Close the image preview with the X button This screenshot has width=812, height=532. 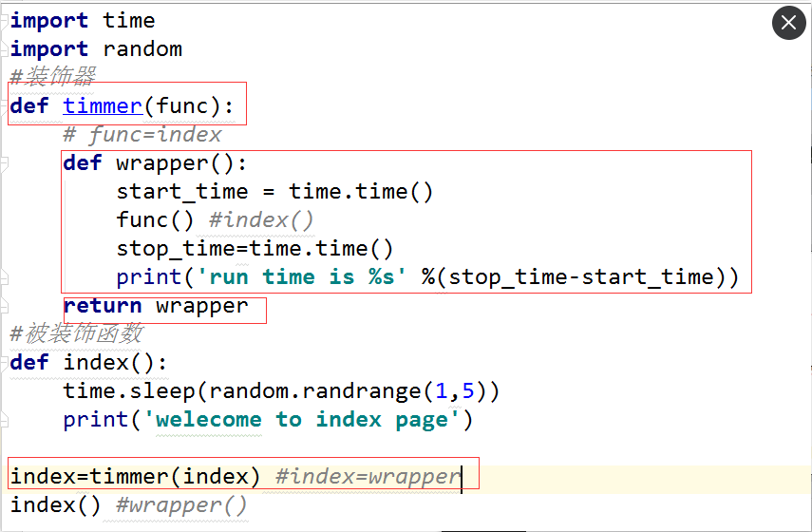tap(788, 23)
